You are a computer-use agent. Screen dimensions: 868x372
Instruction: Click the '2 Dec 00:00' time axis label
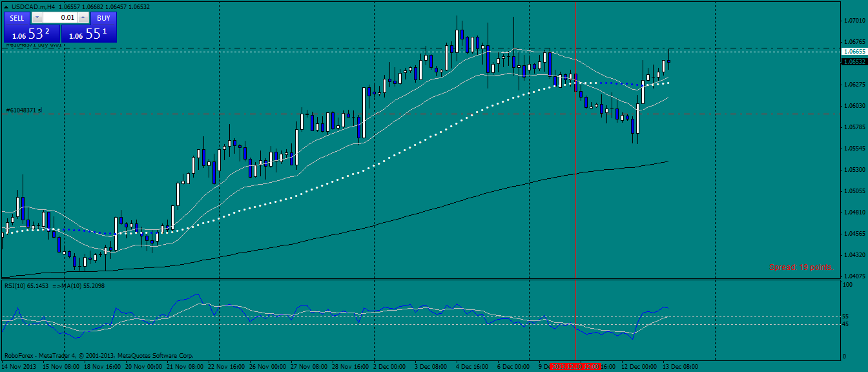point(390,366)
